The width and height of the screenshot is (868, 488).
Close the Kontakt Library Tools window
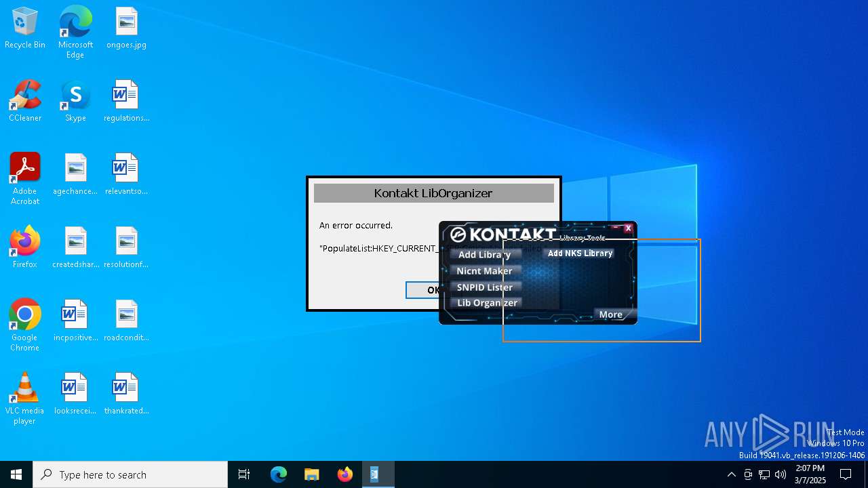tap(629, 228)
